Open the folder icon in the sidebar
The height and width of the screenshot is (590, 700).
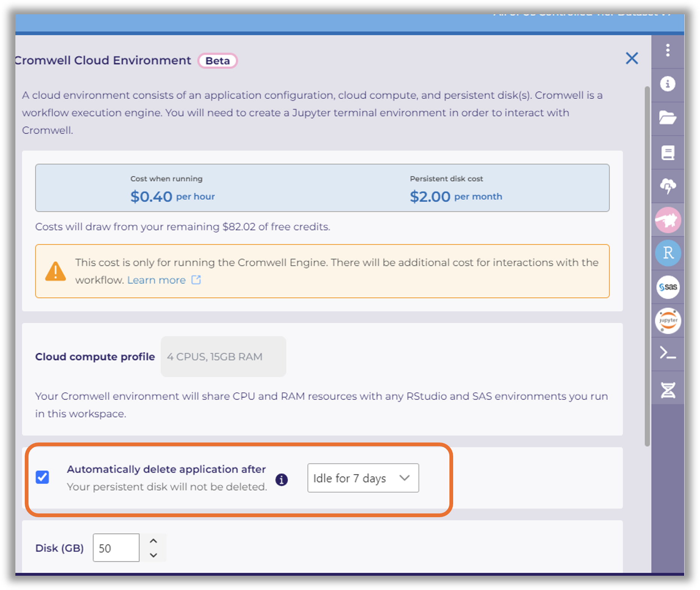[668, 117]
